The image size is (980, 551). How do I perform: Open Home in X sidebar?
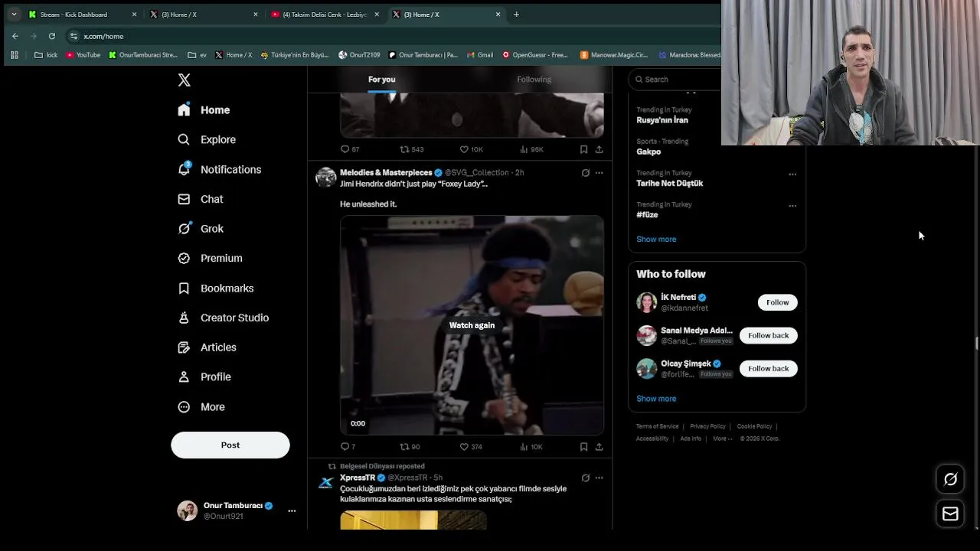[204, 110]
